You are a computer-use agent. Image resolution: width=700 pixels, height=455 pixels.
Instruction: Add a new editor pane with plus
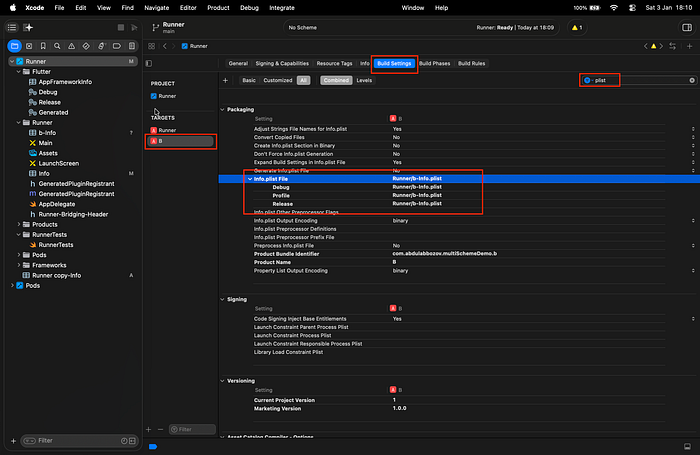click(x=689, y=46)
